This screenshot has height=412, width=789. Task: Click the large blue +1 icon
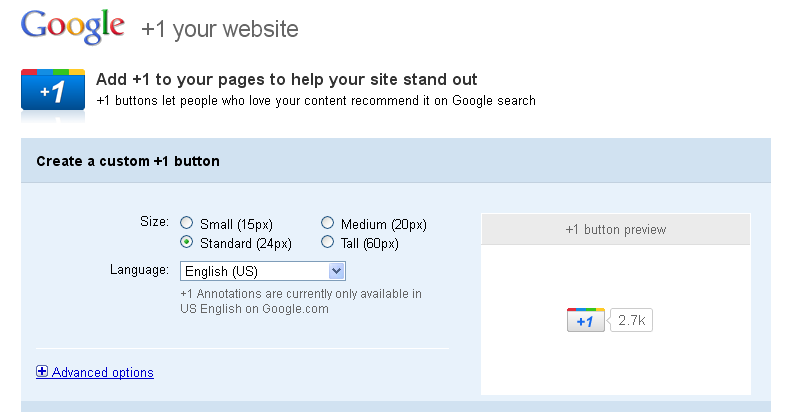(x=53, y=90)
